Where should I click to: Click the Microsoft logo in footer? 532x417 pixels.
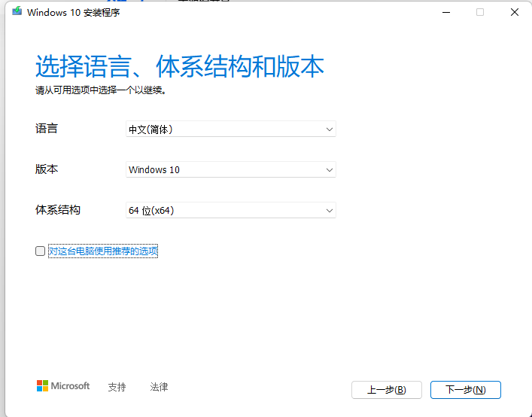point(63,386)
